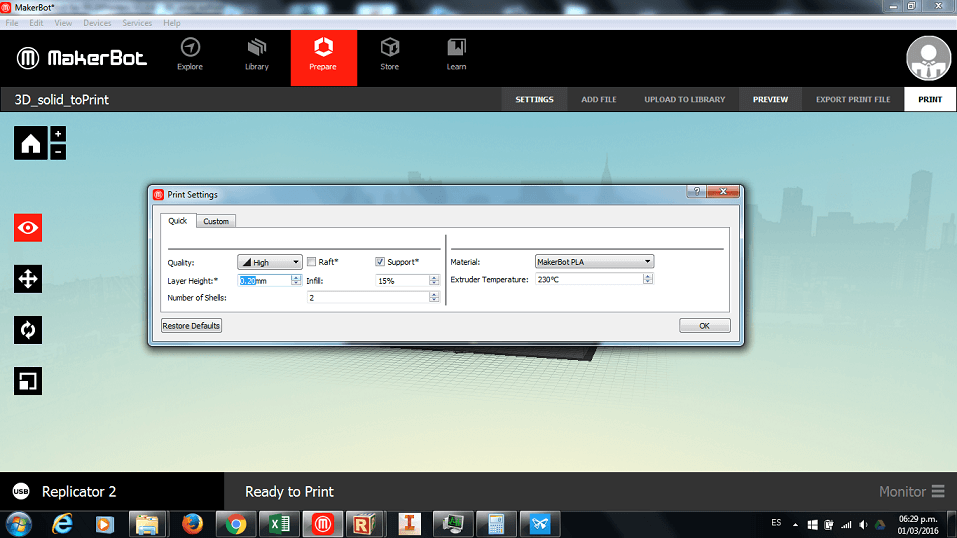Zoom in with the plus button
Image resolution: width=957 pixels, height=538 pixels.
click(x=58, y=134)
